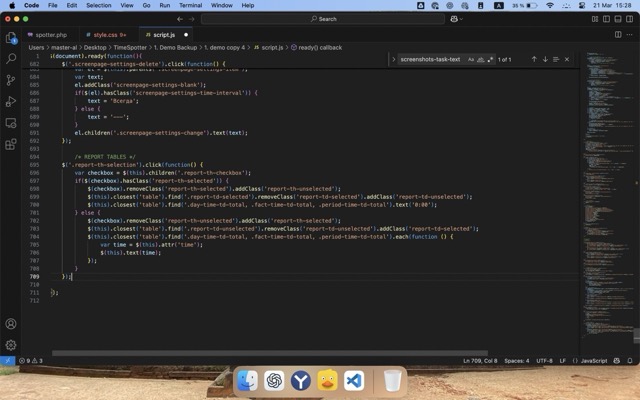Go to next match in find widget

tap(545, 59)
